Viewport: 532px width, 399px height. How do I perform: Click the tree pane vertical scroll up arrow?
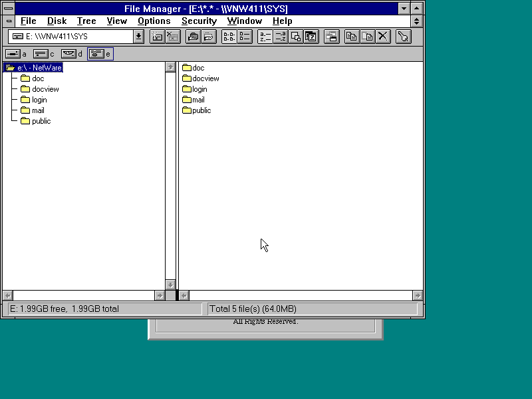[x=170, y=67]
